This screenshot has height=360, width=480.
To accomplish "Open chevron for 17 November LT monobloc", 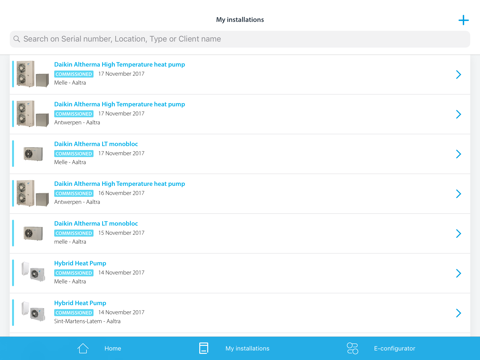I will pyautogui.click(x=459, y=154).
